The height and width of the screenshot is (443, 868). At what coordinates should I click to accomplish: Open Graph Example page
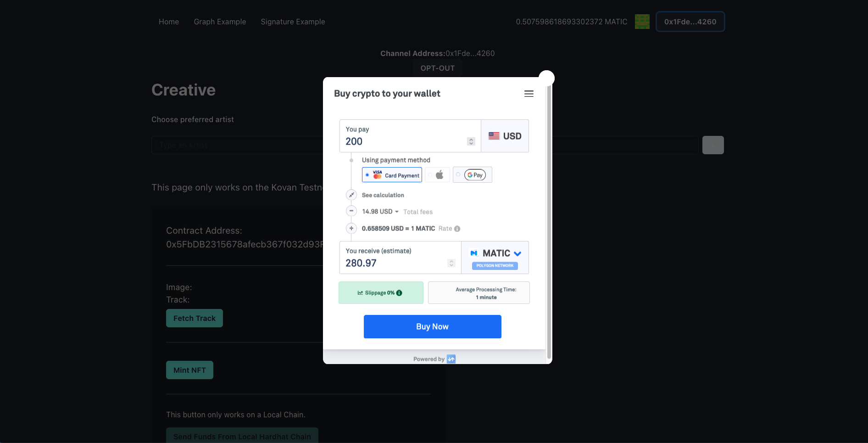220,22
